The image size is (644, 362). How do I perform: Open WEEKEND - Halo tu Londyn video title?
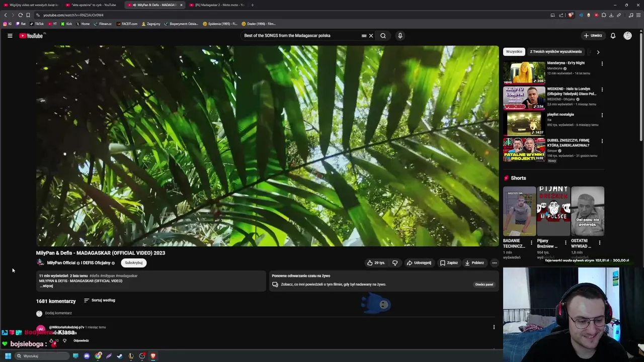coord(572,92)
